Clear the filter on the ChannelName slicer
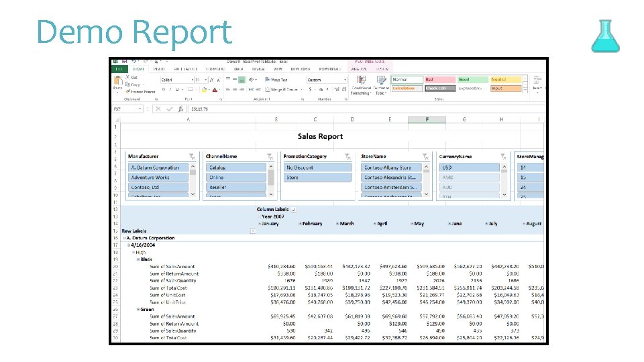 click(270, 156)
